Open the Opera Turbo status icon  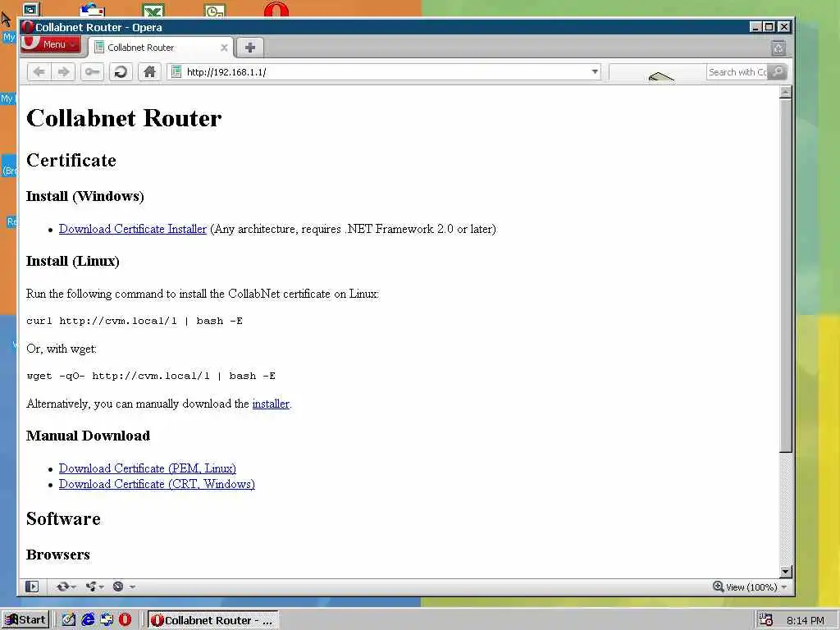click(x=118, y=587)
